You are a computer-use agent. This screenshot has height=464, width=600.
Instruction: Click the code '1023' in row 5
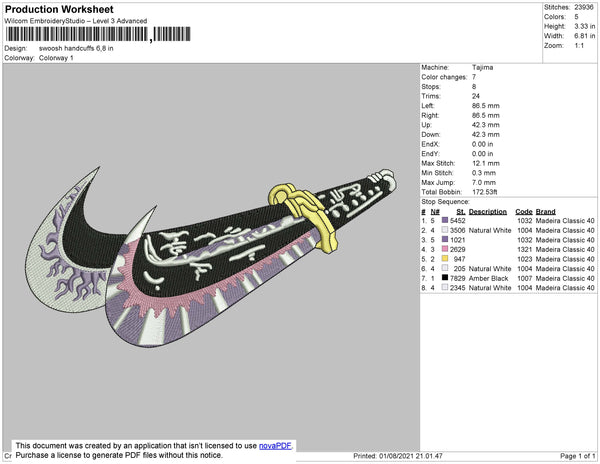coord(525,259)
